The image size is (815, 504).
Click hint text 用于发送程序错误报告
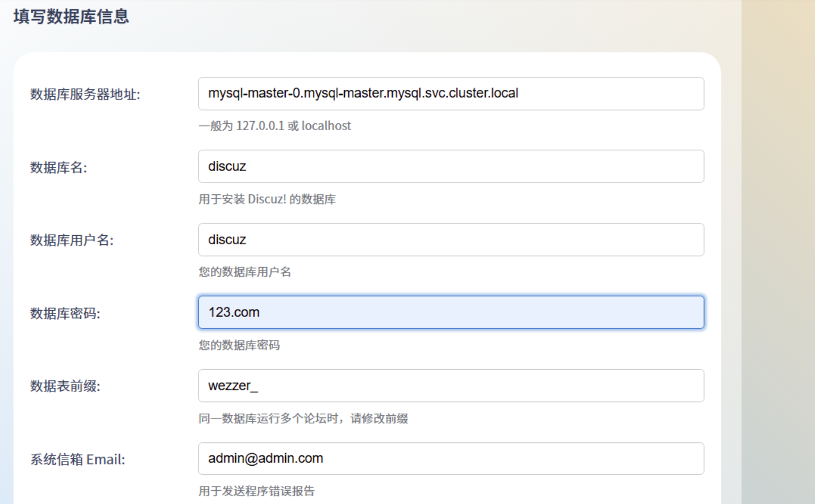257,491
